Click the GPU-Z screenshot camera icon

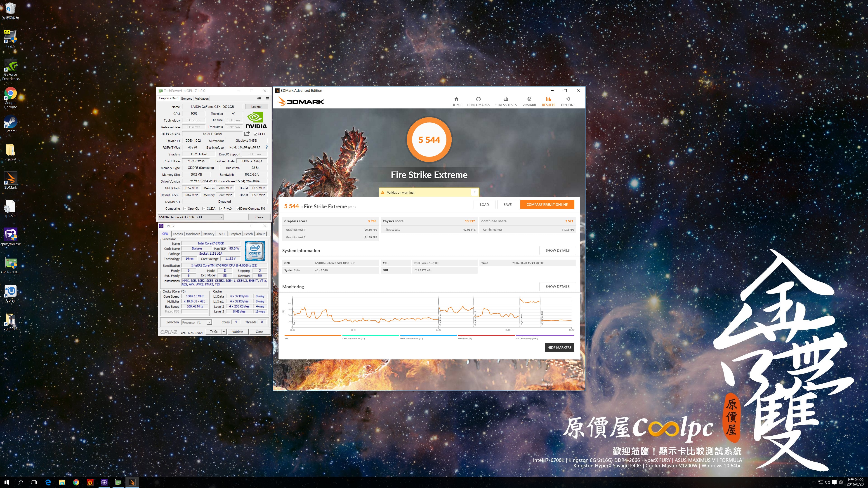click(259, 98)
